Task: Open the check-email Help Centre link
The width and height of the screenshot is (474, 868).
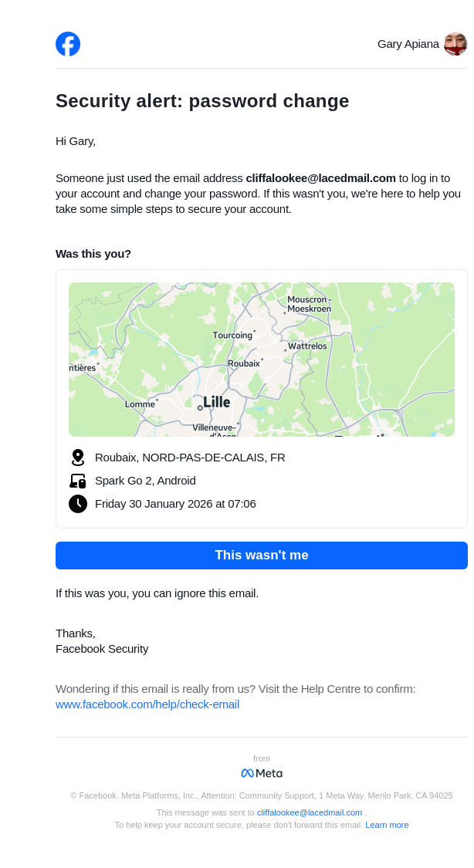Action: (x=147, y=704)
